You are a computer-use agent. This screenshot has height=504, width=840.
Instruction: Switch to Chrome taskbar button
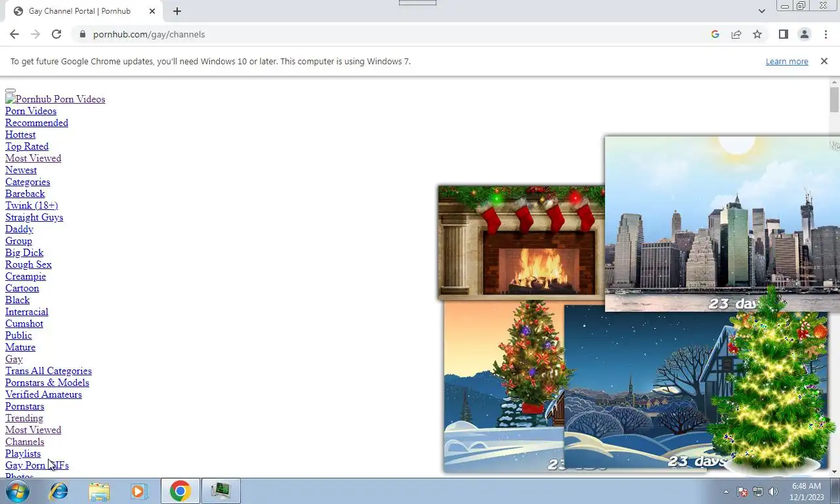click(180, 491)
